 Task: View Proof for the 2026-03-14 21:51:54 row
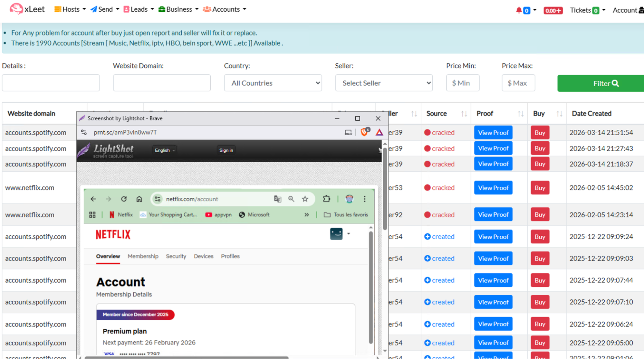(493, 133)
